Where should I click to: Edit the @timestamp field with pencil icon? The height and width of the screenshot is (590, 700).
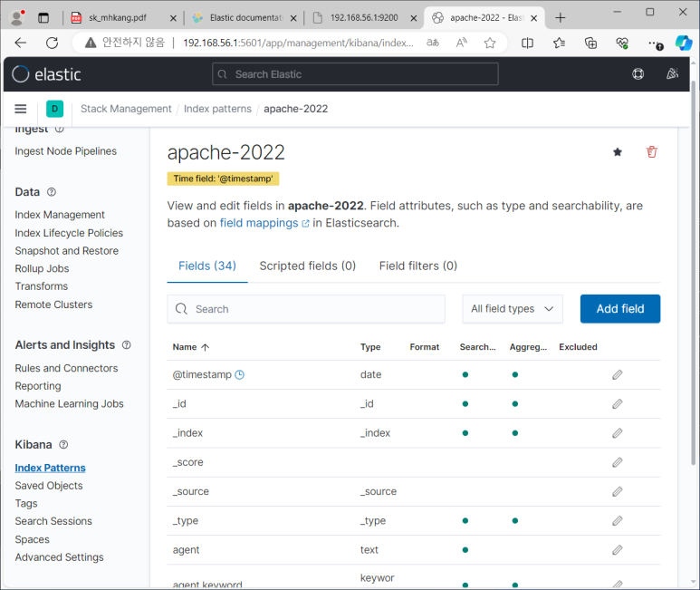[x=617, y=374]
